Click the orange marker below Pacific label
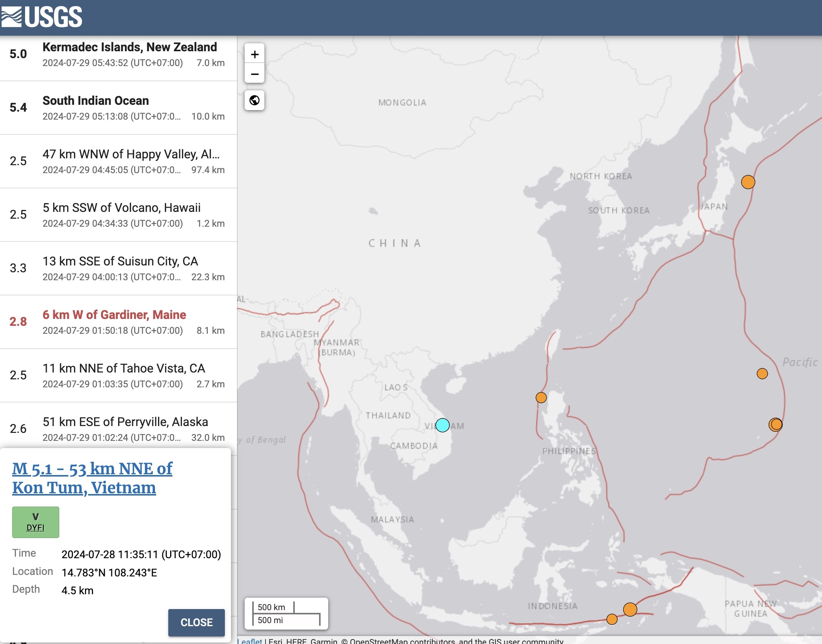This screenshot has height=644, width=822. tap(762, 374)
